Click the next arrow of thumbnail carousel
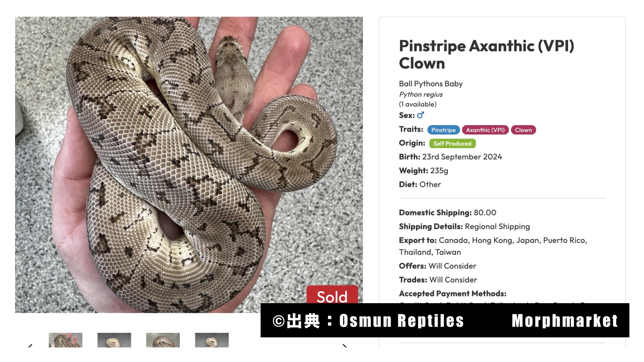Image resolution: width=644 pixels, height=362 pixels. [345, 345]
